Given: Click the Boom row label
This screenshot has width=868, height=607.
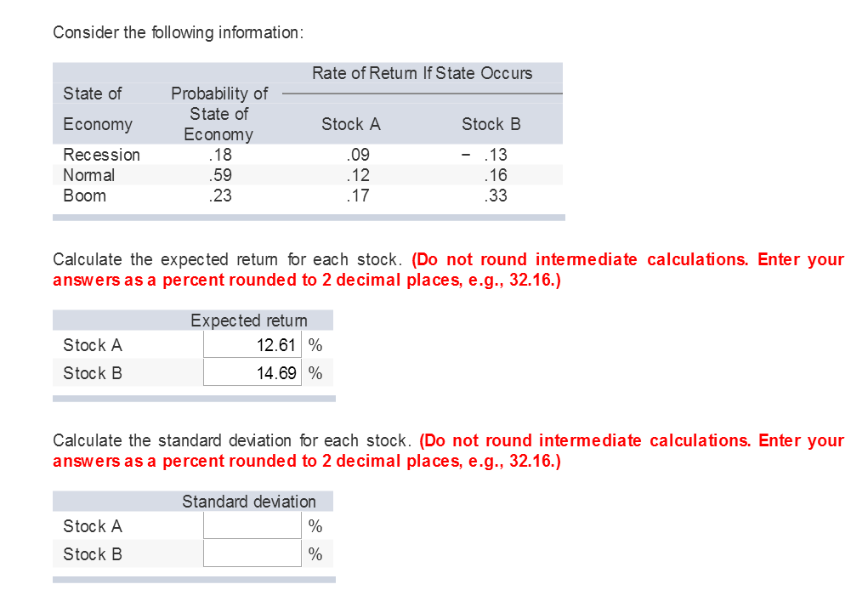Looking at the screenshot, I should 85,196.
